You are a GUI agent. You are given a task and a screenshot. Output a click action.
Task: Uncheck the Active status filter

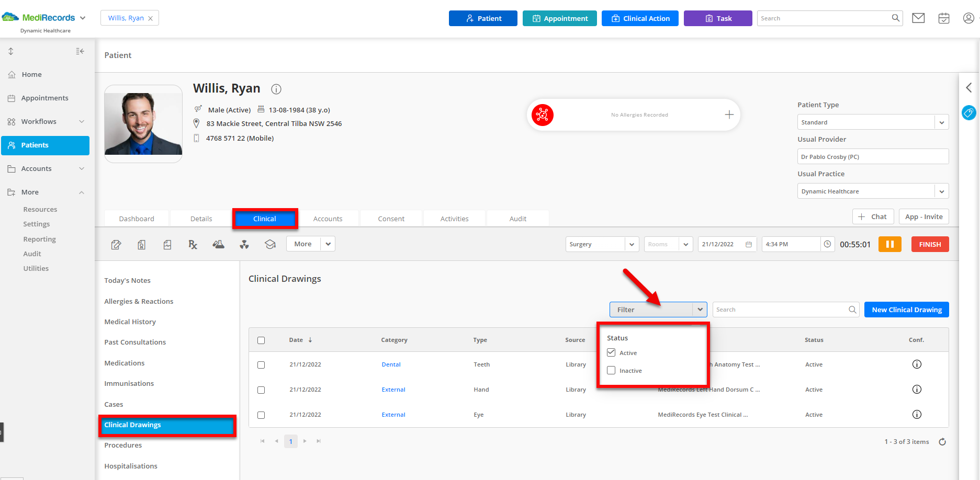pyautogui.click(x=611, y=352)
